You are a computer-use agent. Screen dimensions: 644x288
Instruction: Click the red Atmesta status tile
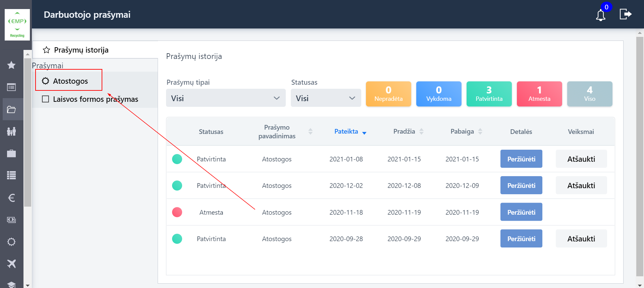(x=539, y=94)
